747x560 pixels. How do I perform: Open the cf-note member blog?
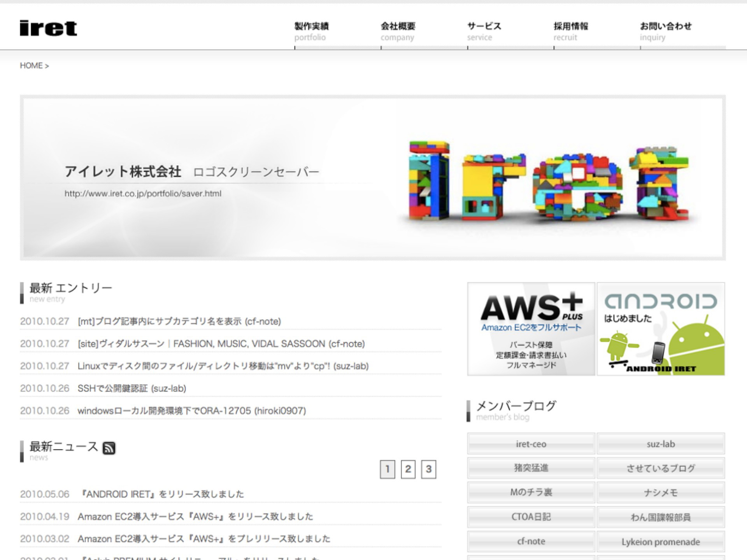pyautogui.click(x=531, y=541)
